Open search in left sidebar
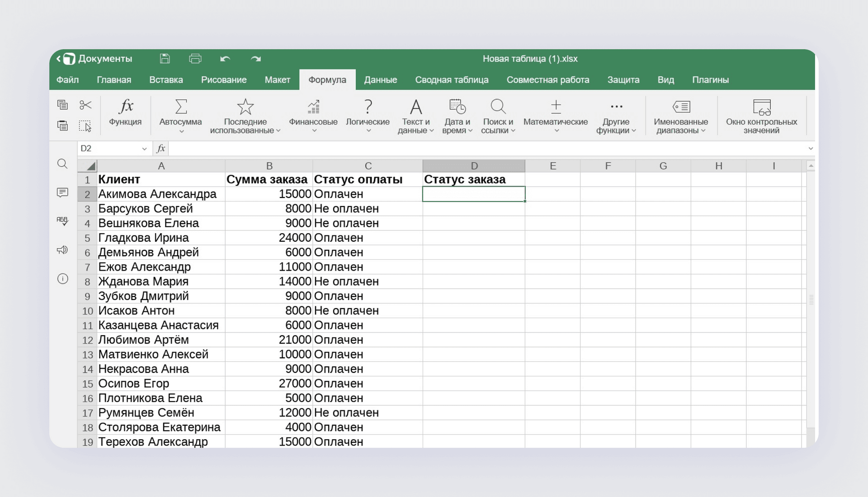Viewport: 868px width, 497px height. tap(62, 164)
